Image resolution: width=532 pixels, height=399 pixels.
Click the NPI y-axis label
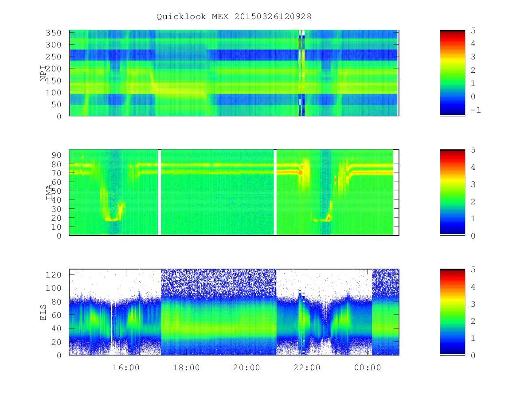(43, 73)
